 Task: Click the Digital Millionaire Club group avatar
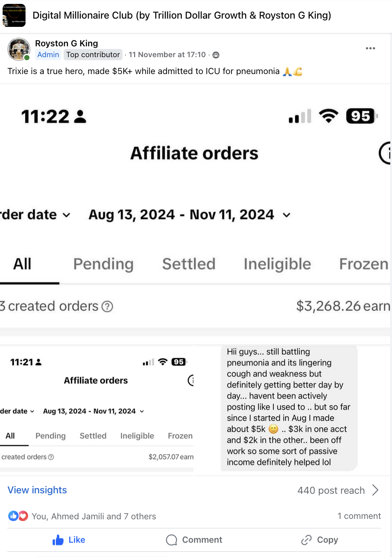click(x=14, y=16)
